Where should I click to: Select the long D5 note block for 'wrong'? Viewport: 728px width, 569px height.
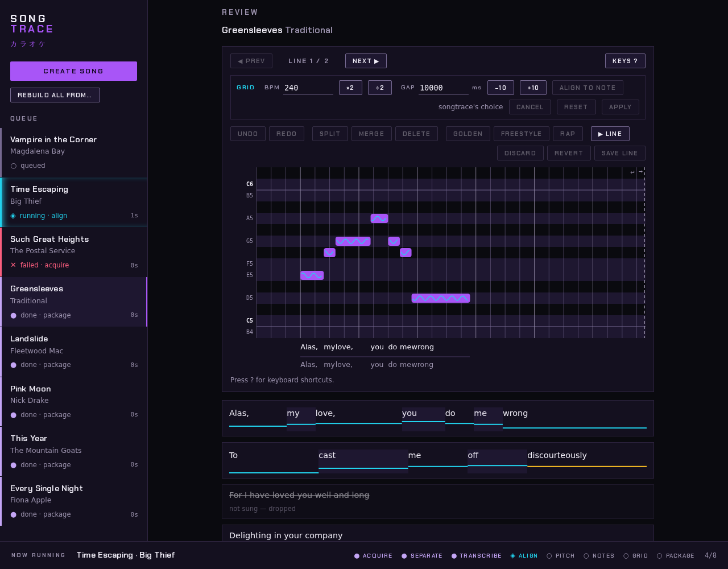[441, 298]
